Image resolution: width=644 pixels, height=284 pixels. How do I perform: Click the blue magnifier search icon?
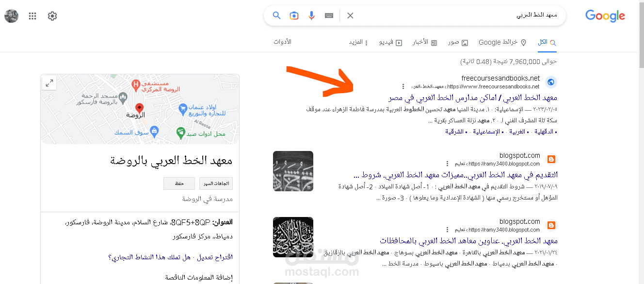277,16
